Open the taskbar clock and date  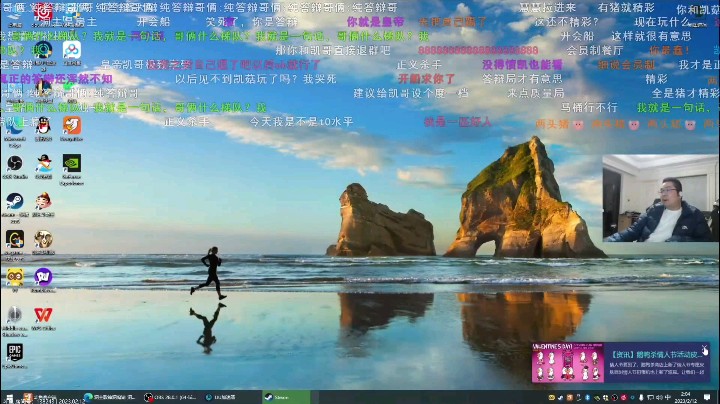point(686,398)
